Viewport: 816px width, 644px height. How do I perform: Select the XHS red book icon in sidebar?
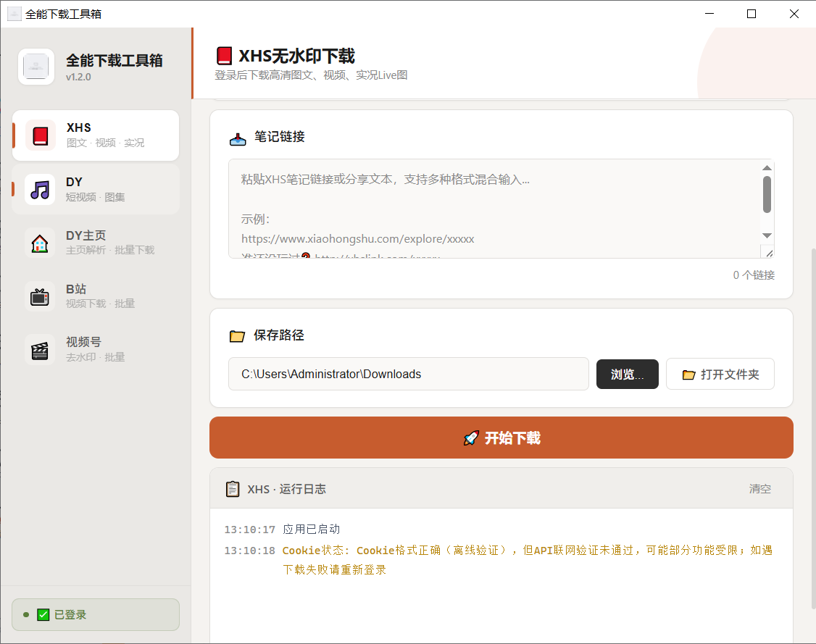(40, 135)
